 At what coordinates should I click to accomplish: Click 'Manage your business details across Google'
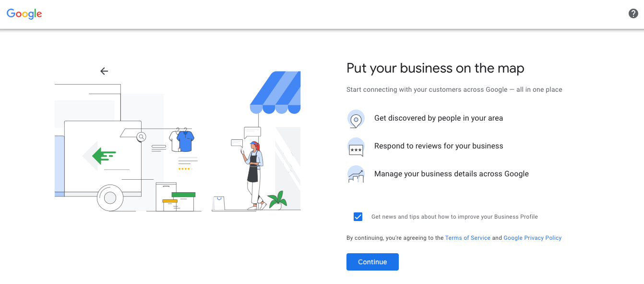point(452,174)
